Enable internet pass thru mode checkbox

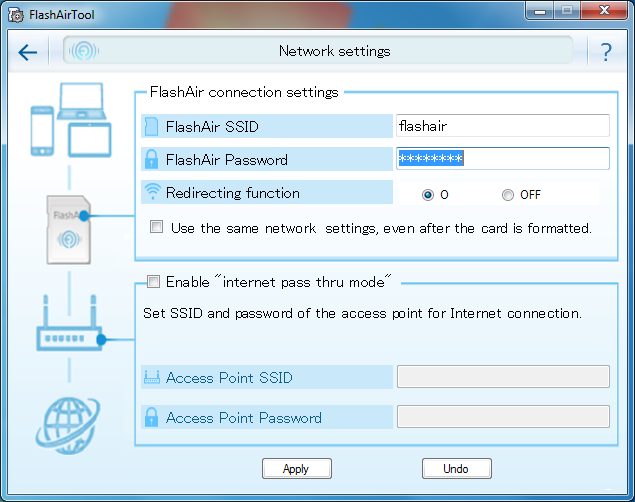tap(153, 282)
